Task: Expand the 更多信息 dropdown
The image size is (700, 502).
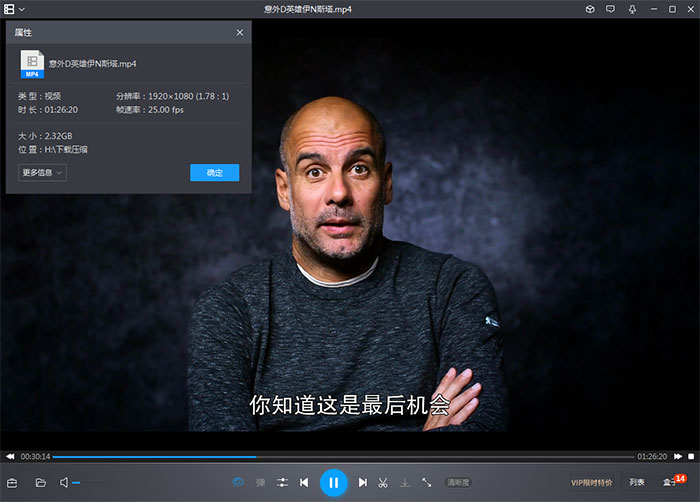Action: pos(42,173)
